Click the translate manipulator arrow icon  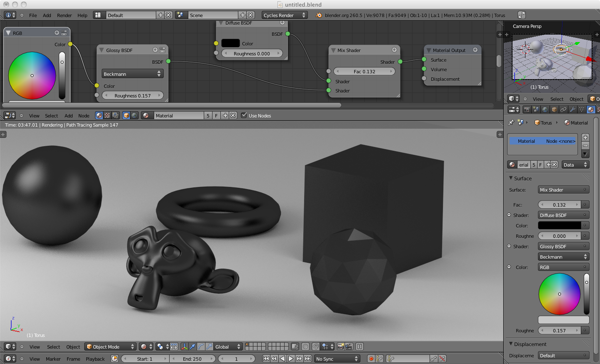tap(192, 347)
